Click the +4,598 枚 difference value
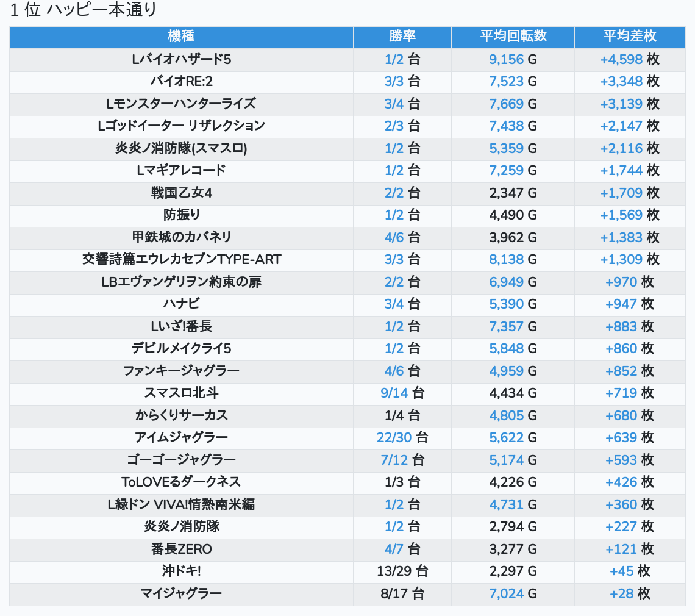Screen dimensions: 695x616 click(x=629, y=59)
